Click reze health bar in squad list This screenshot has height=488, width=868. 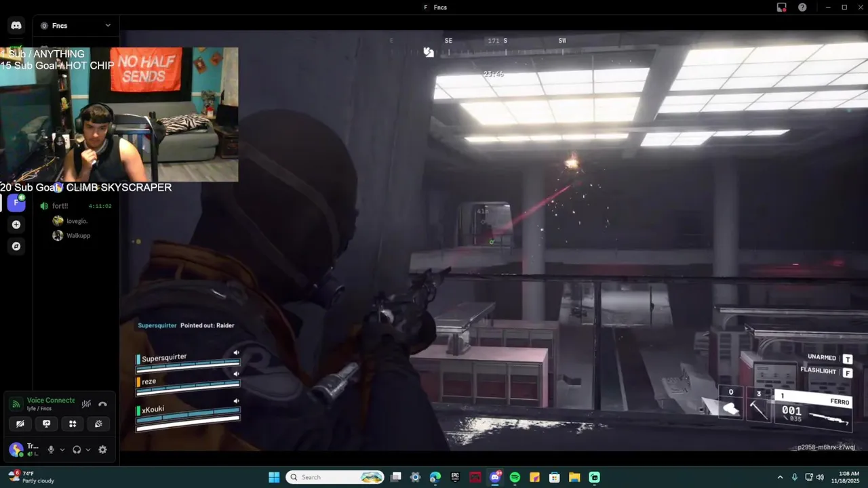click(x=188, y=387)
